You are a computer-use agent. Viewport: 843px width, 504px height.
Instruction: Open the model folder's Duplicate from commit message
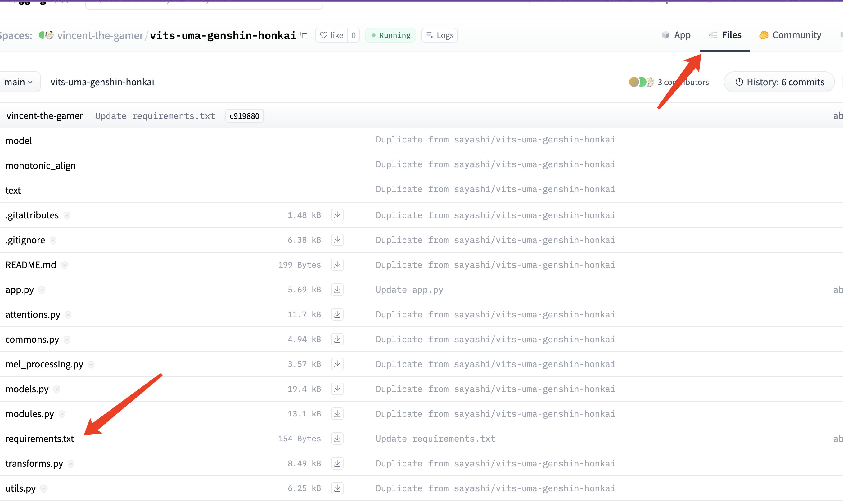496,140
